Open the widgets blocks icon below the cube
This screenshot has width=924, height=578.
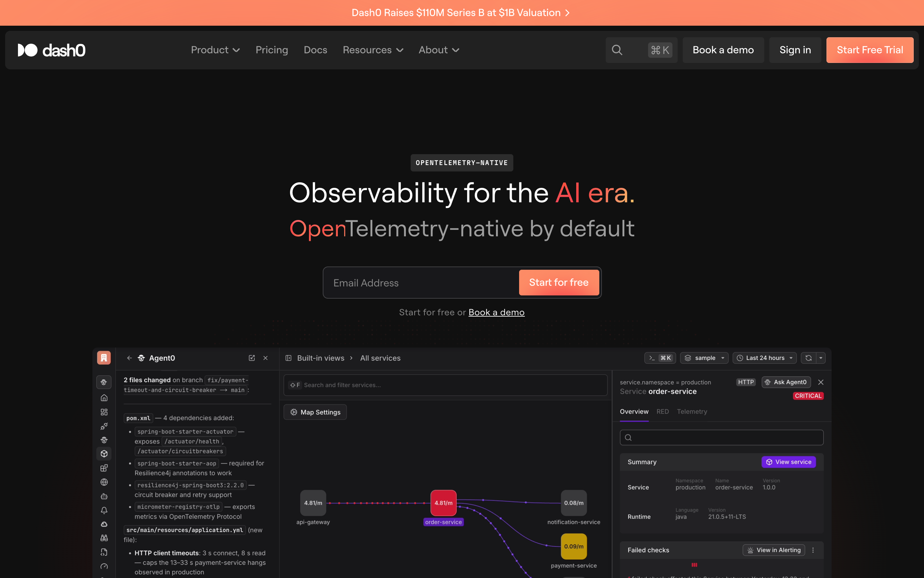click(104, 468)
